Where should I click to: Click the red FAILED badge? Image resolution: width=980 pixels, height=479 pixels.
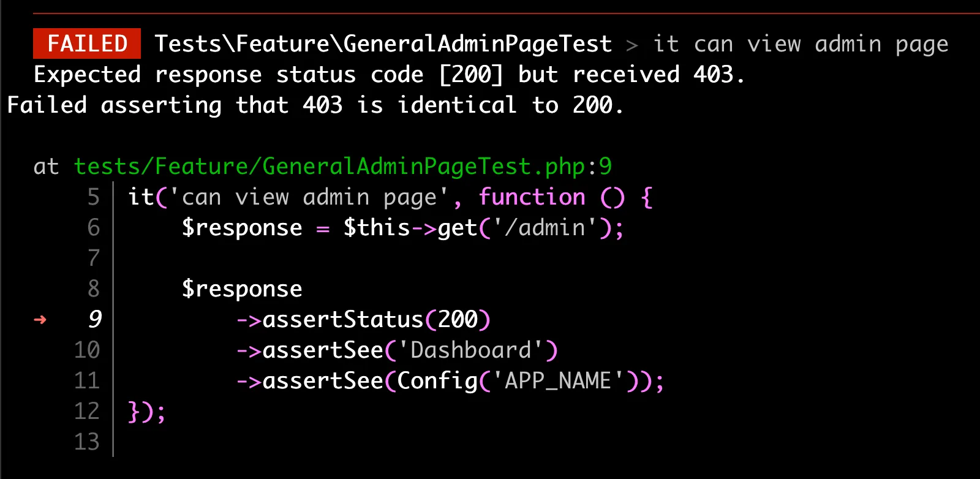pos(87,43)
